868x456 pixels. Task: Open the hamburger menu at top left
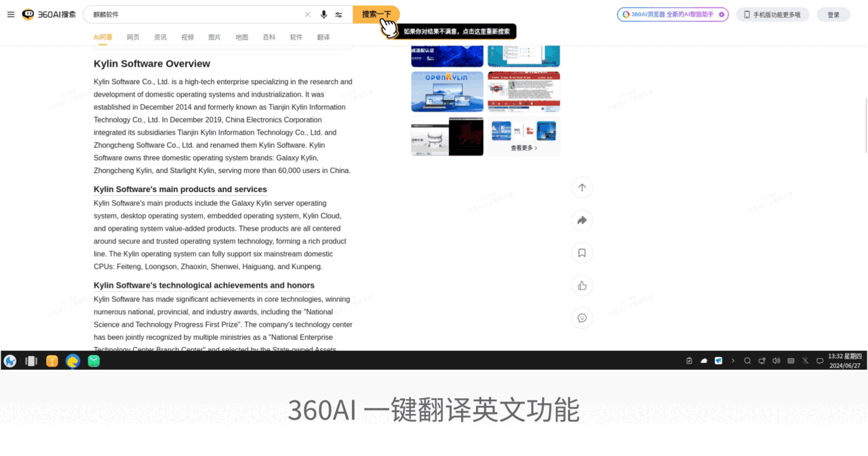click(11, 14)
